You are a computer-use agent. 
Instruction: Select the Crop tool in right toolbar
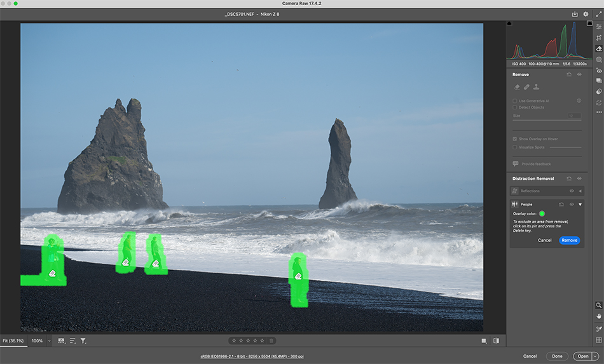(x=599, y=37)
